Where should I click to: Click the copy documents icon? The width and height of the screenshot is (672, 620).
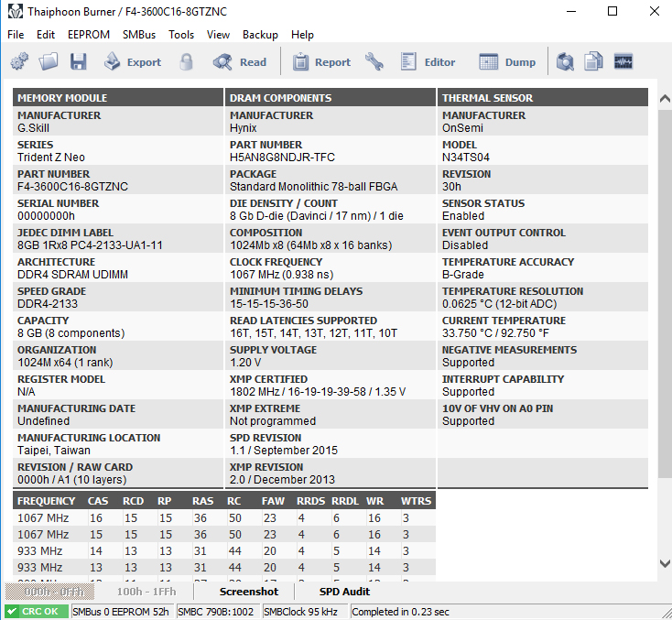[x=593, y=61]
